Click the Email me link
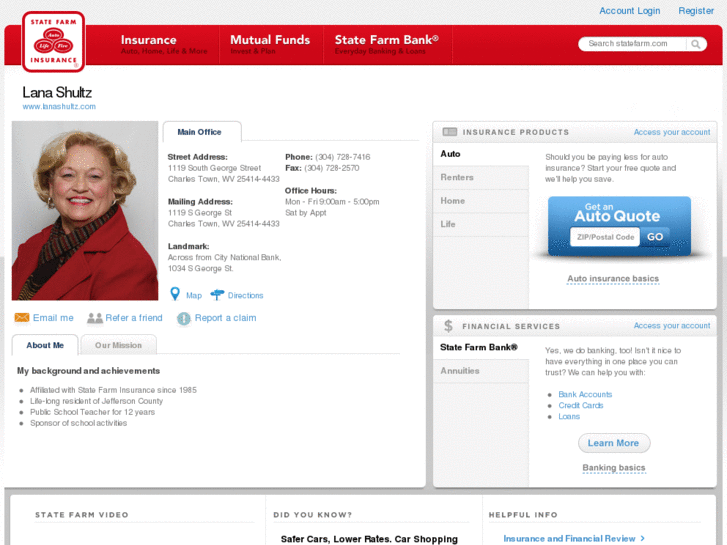727x545 pixels. click(x=53, y=318)
